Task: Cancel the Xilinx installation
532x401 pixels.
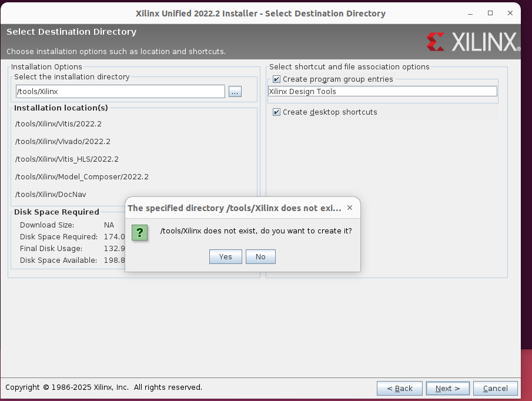Action: point(496,388)
